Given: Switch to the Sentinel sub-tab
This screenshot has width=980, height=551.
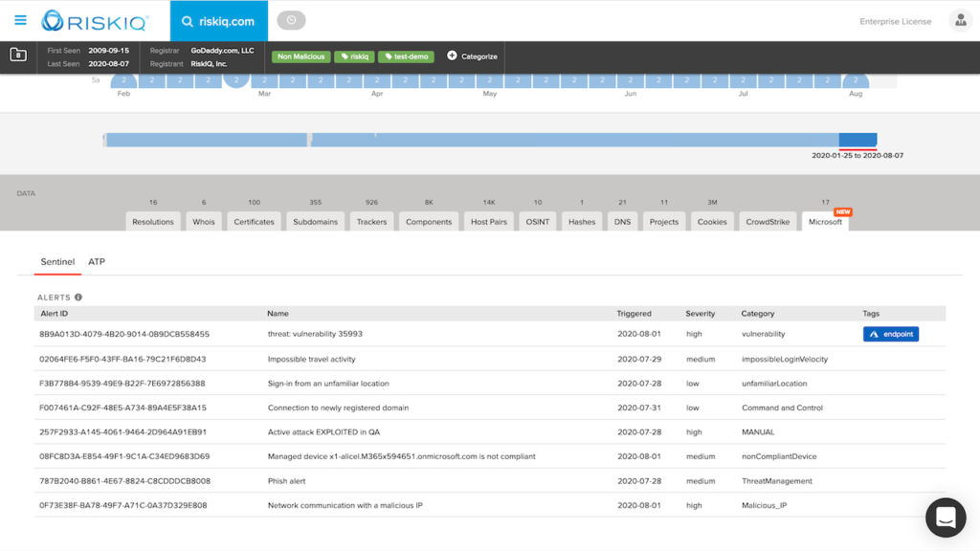Looking at the screenshot, I should 57,262.
